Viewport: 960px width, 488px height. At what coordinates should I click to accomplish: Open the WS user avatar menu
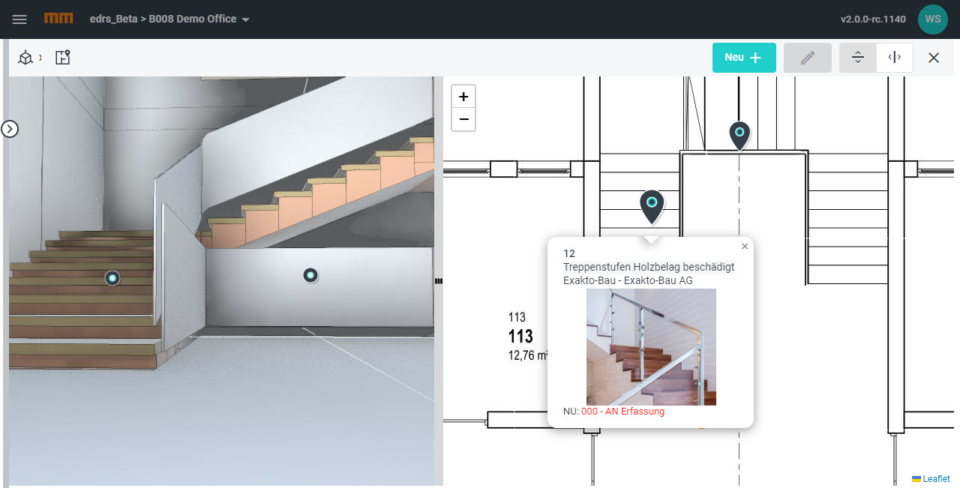(932, 19)
